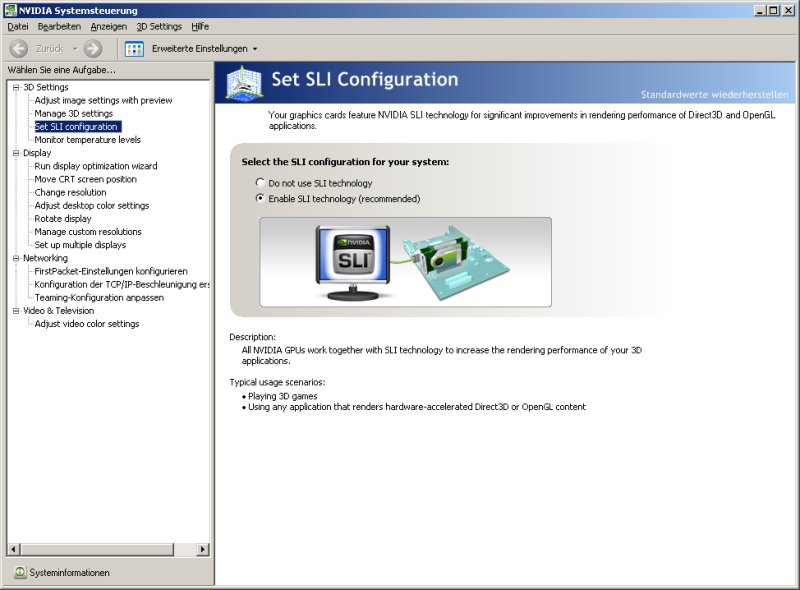Open Manage 3D settings
Viewport: 800px width, 590px height.
[73, 113]
